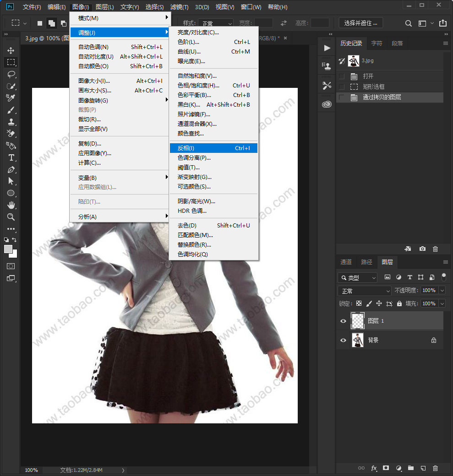Hide the 背景 layer
The height and width of the screenshot is (476, 453).
click(x=344, y=340)
